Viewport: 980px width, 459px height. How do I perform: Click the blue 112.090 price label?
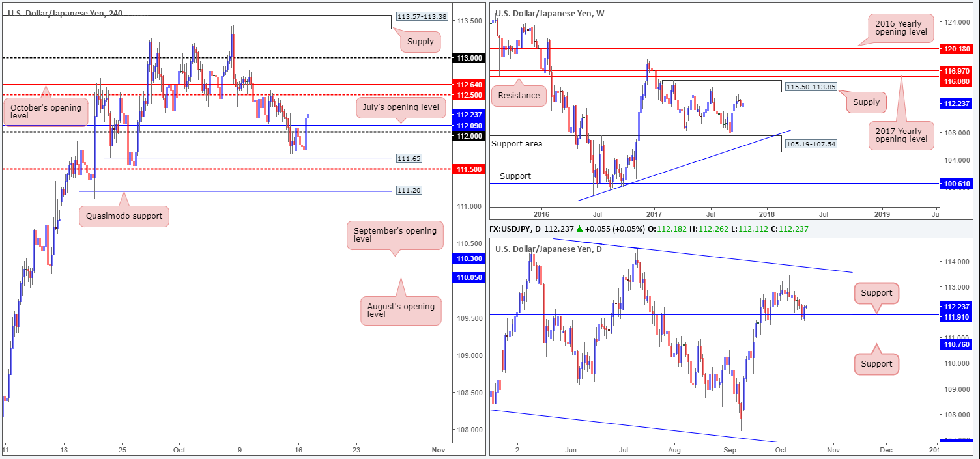pos(468,125)
